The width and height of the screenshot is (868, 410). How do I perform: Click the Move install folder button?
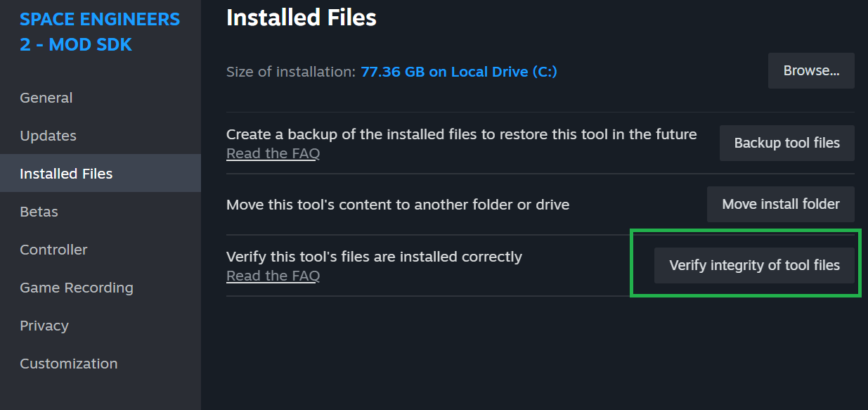(781, 205)
